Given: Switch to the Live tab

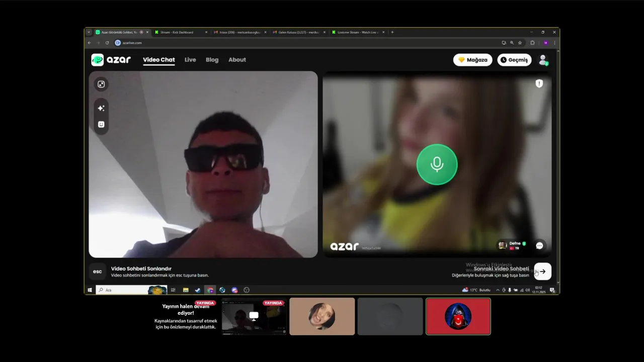Looking at the screenshot, I should (190, 60).
